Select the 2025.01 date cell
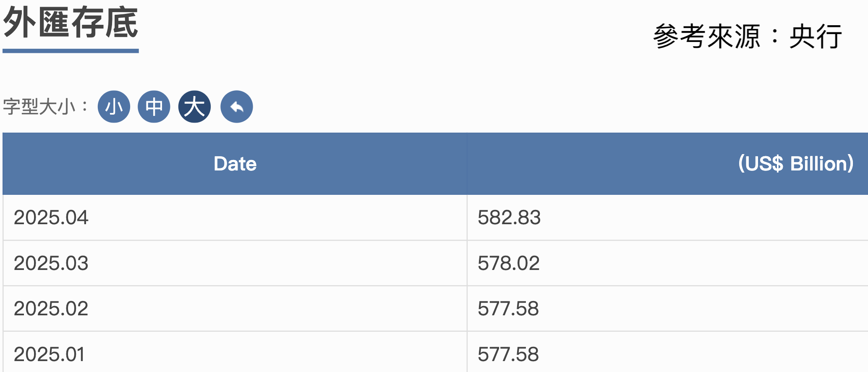The image size is (868, 372). pos(50,354)
